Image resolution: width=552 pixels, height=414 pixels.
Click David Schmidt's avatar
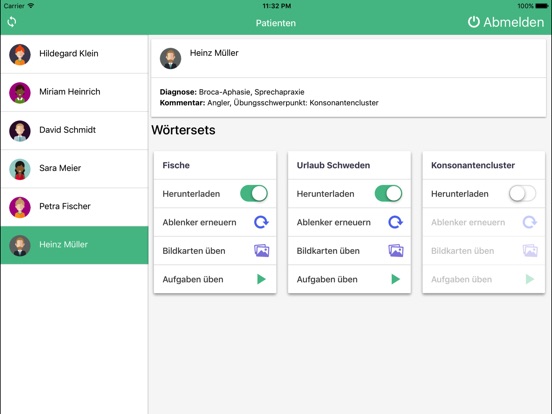click(x=20, y=131)
